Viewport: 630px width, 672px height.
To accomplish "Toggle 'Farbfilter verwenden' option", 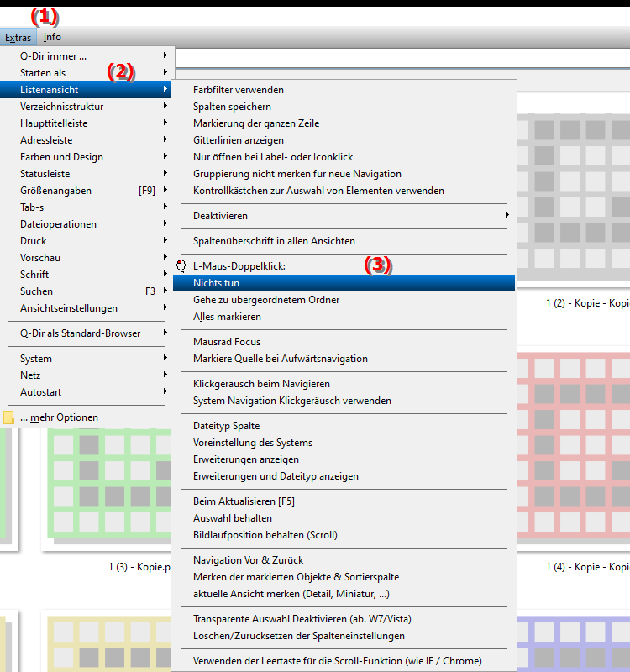I will click(x=344, y=90).
